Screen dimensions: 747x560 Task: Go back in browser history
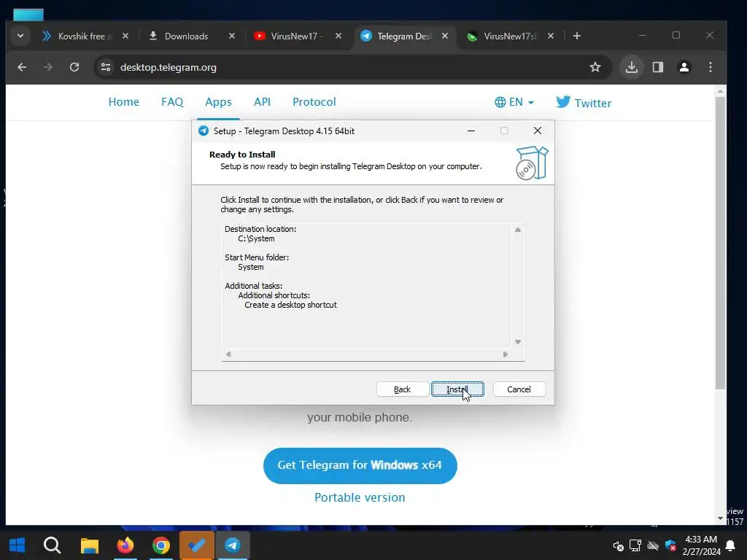click(x=22, y=67)
